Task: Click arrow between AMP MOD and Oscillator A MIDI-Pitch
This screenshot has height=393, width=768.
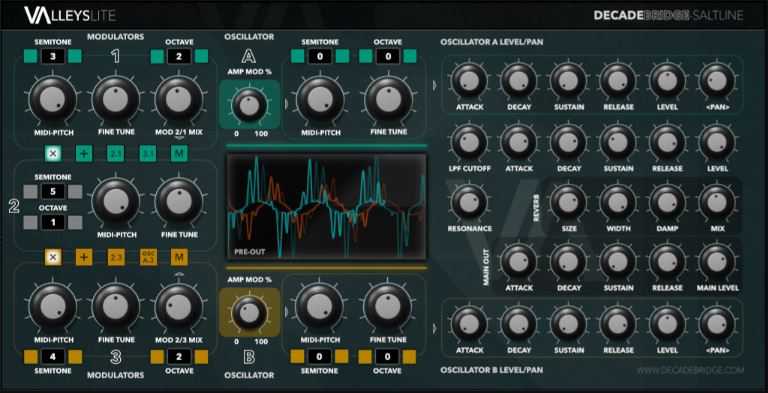Action: (x=287, y=104)
